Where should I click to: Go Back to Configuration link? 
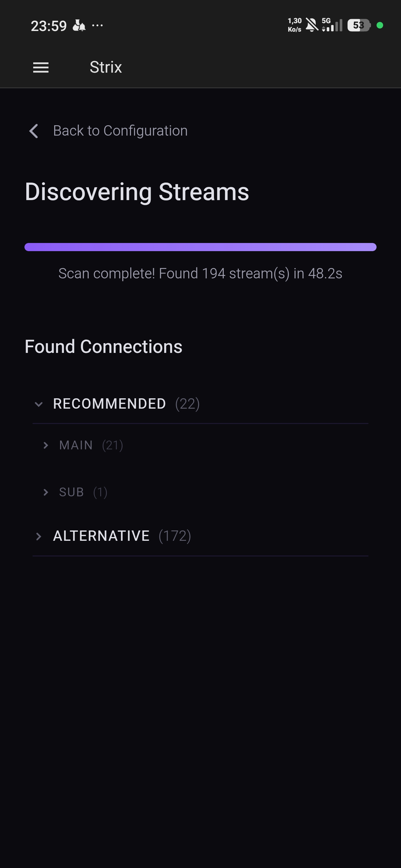[x=120, y=131]
